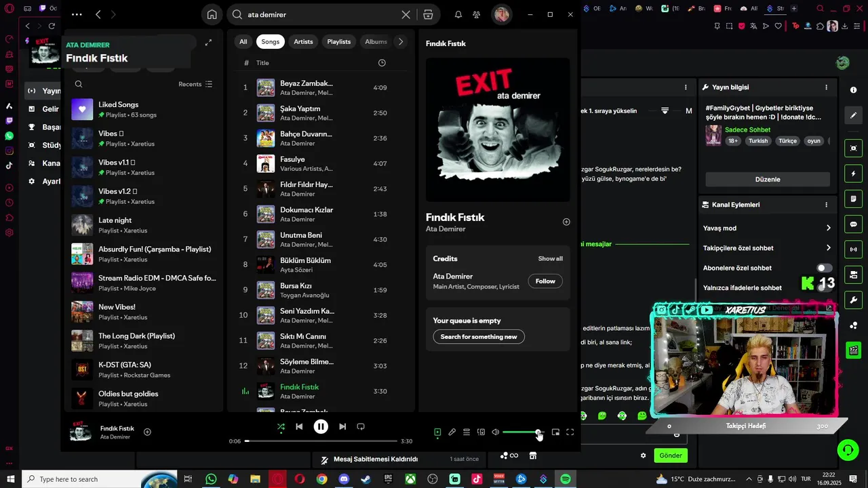Add Fındık Fıstık to Liked Songs in player bar
The image size is (868, 488).
coord(147,432)
